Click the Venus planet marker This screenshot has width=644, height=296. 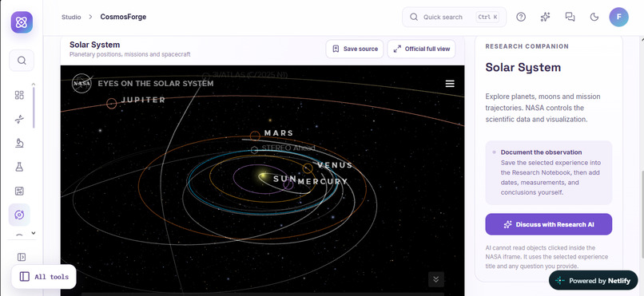click(x=308, y=168)
